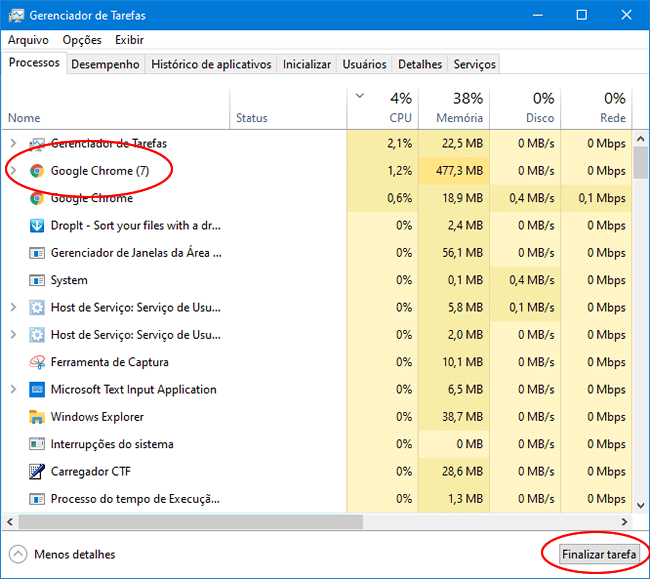Click the Carregador CTF icon

tap(37, 472)
